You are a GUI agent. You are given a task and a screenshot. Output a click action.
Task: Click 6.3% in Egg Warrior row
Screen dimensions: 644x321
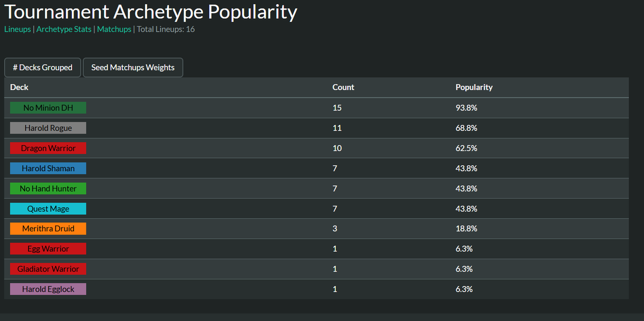[464, 249]
